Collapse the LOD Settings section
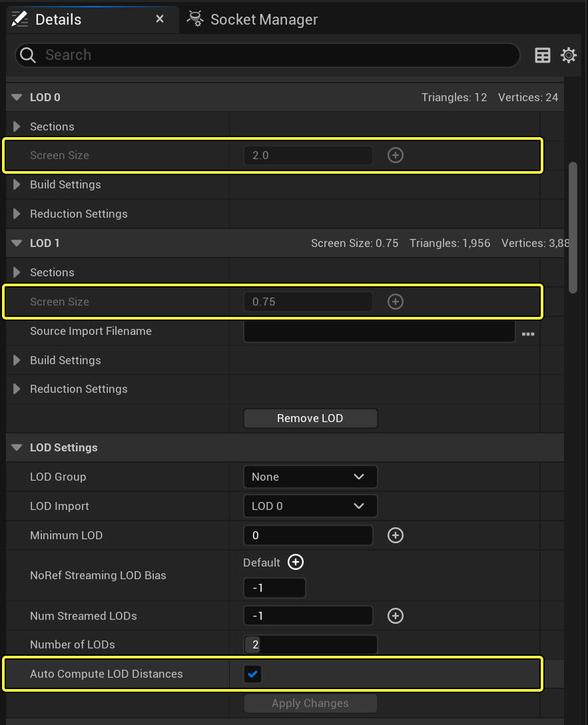Screen dimensions: 588x725 click(17, 447)
